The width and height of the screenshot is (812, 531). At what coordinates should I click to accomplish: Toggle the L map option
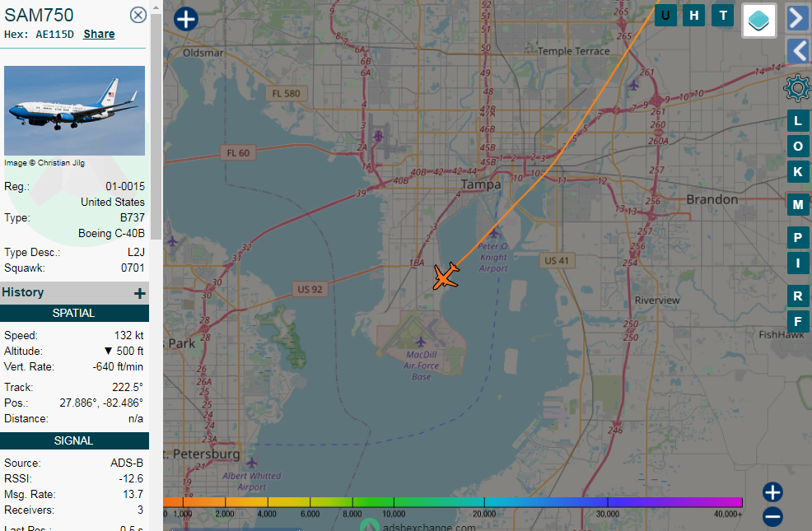798,121
